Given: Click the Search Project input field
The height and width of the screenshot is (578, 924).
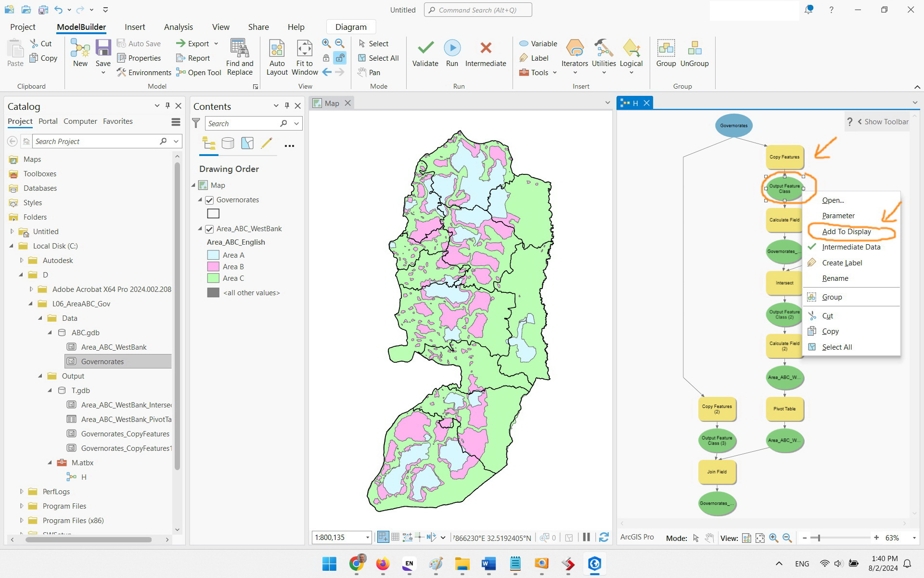Looking at the screenshot, I should pos(96,141).
